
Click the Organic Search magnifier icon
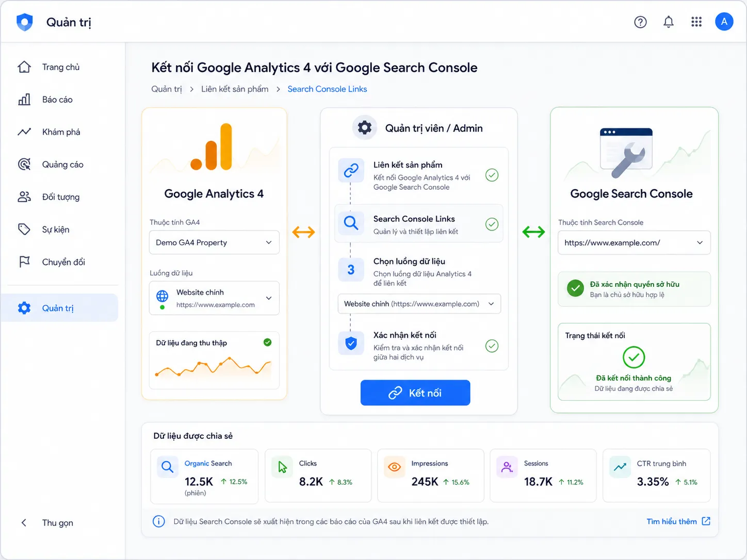click(x=168, y=467)
